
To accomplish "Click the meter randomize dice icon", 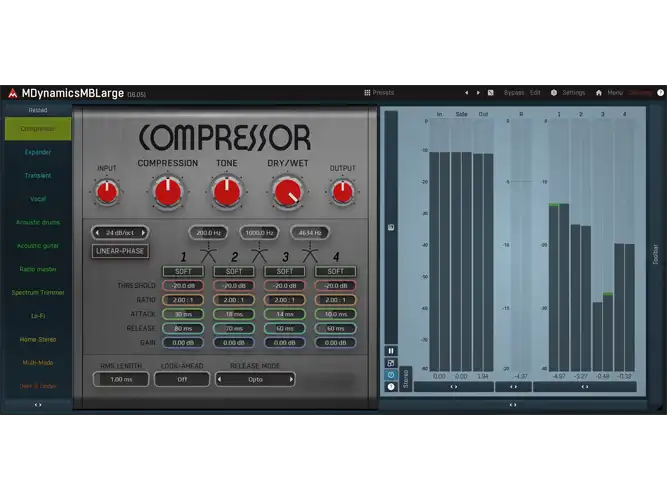I will [x=391, y=363].
